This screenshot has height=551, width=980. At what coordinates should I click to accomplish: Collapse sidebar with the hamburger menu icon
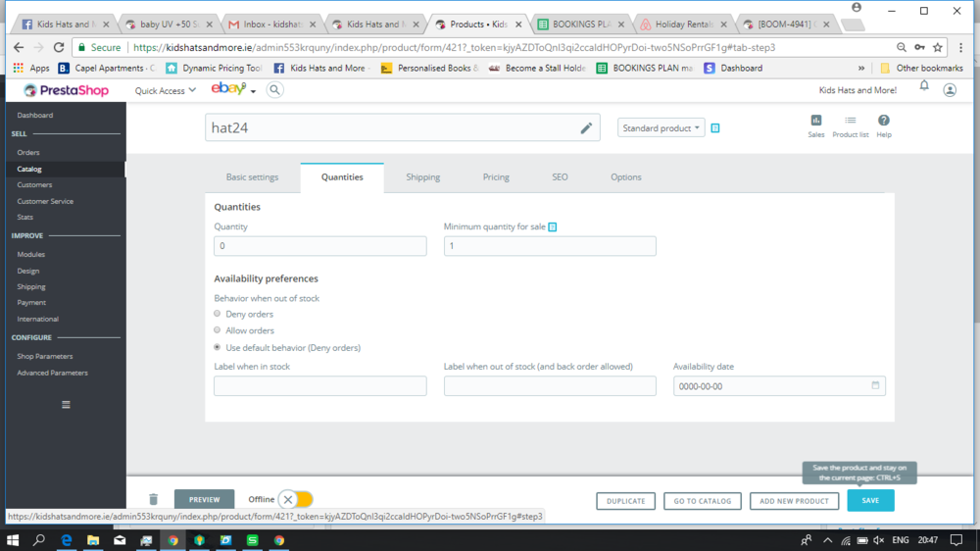point(66,405)
